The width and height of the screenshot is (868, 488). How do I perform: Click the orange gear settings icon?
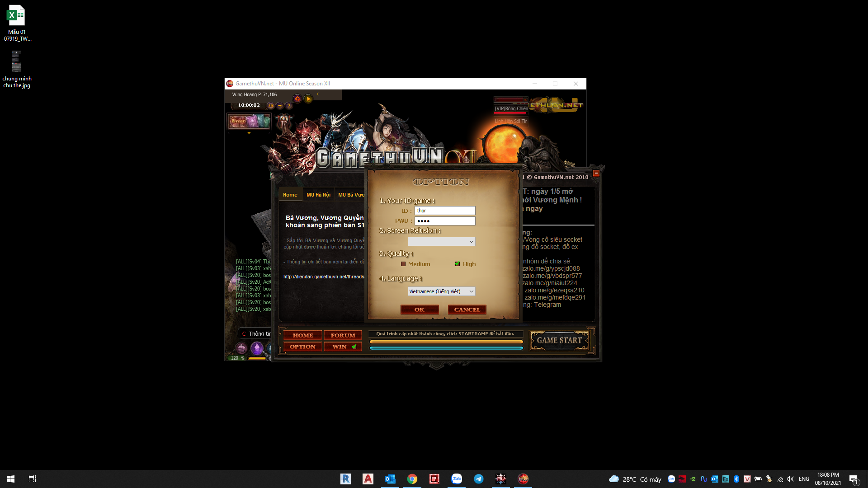click(x=297, y=99)
